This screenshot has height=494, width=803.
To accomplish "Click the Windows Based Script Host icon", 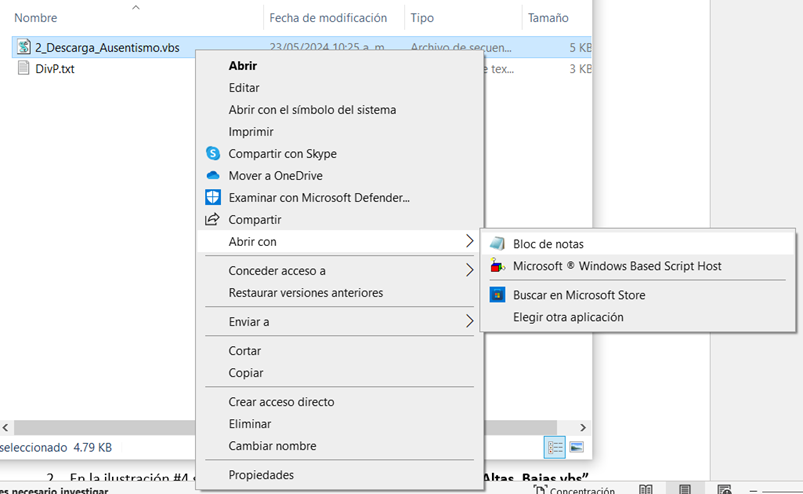I will pyautogui.click(x=497, y=266).
